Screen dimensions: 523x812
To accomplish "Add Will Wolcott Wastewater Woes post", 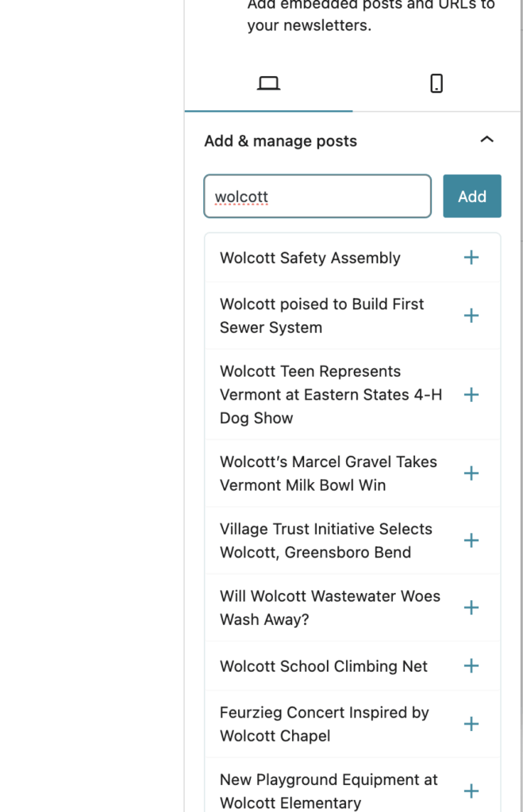I will coord(471,608).
